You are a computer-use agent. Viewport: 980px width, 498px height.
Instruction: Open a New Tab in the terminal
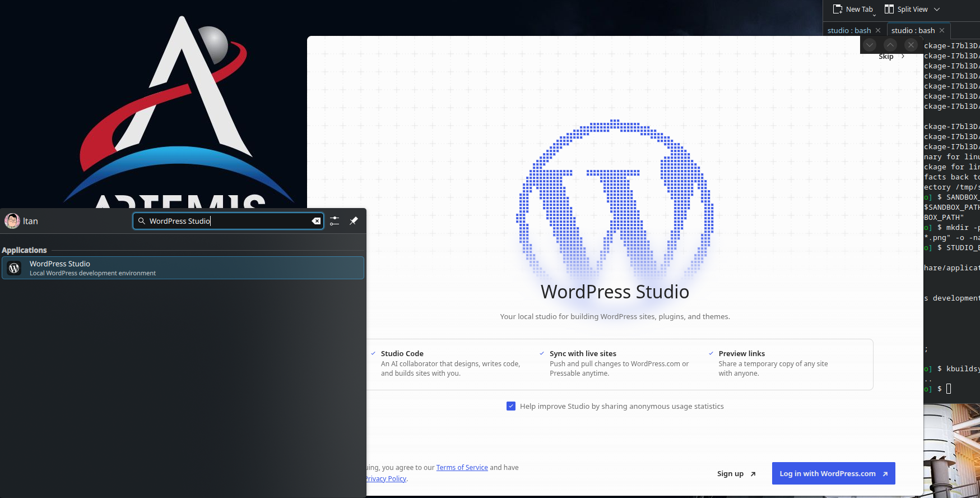point(853,10)
